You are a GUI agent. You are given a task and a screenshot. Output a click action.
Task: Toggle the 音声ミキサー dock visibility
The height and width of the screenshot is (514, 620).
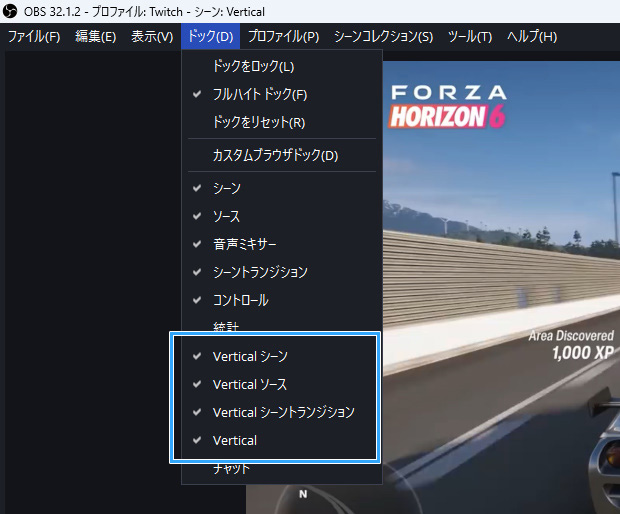(x=282, y=244)
